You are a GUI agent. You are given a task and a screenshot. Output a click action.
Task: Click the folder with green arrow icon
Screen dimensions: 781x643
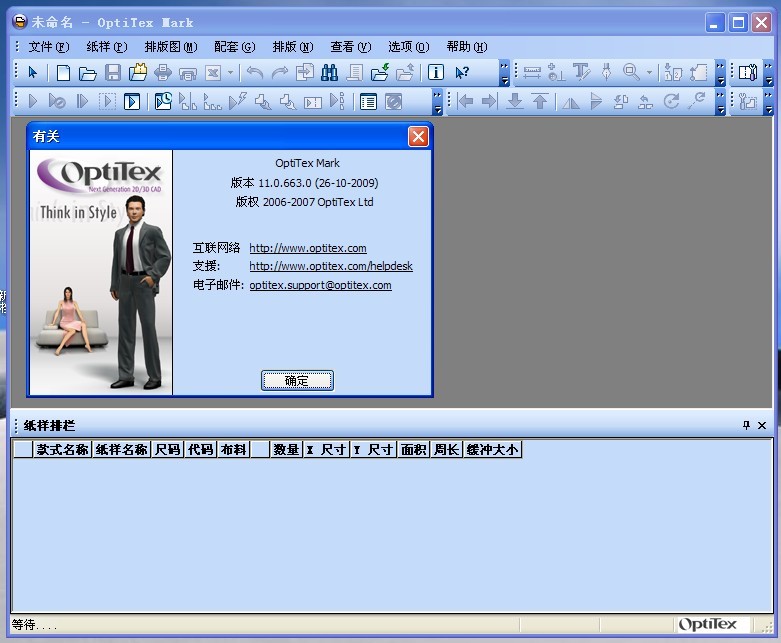380,72
